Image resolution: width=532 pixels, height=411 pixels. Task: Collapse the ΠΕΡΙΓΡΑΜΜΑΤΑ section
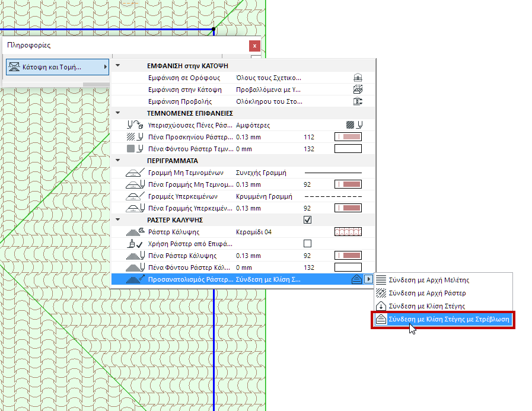(118, 160)
